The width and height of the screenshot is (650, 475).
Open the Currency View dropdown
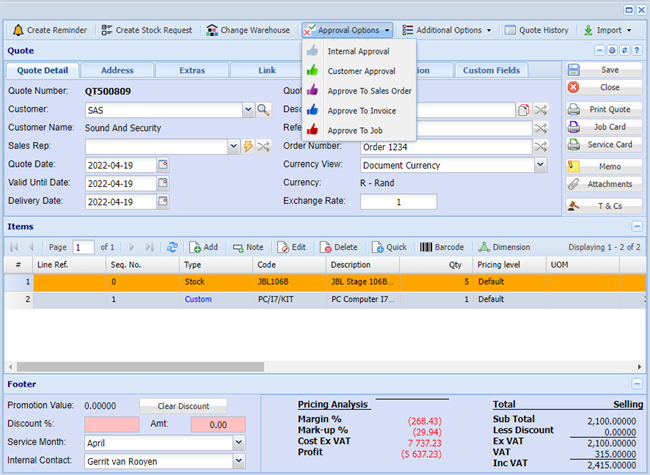pos(540,165)
